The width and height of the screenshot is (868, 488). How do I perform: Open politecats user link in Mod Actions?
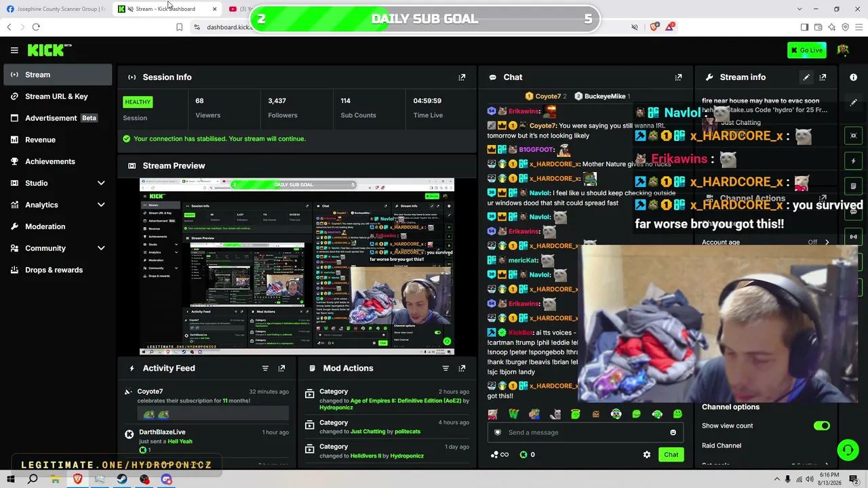pyautogui.click(x=408, y=432)
